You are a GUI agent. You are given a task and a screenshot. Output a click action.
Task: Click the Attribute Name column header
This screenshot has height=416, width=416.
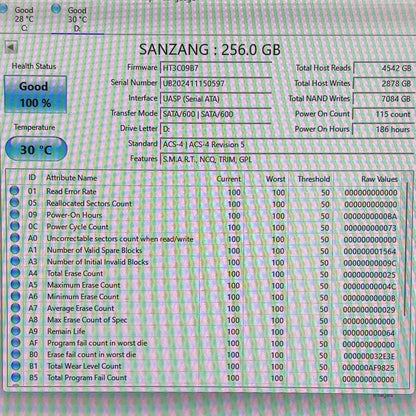click(71, 178)
